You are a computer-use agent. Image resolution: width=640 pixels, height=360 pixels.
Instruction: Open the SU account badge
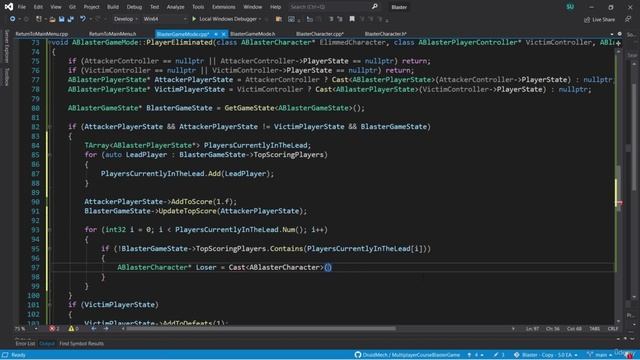click(x=570, y=7)
